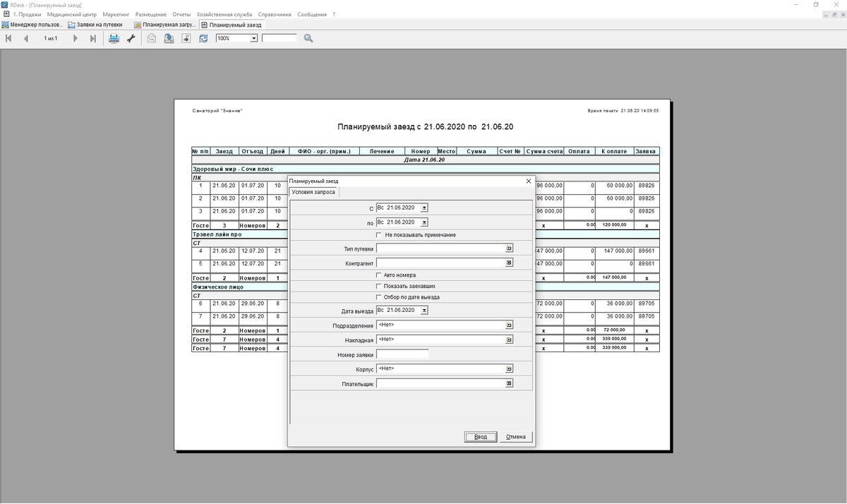Image resolution: width=847 pixels, height=504 pixels.
Task: Open the 100% zoom dropdown
Action: coord(254,39)
